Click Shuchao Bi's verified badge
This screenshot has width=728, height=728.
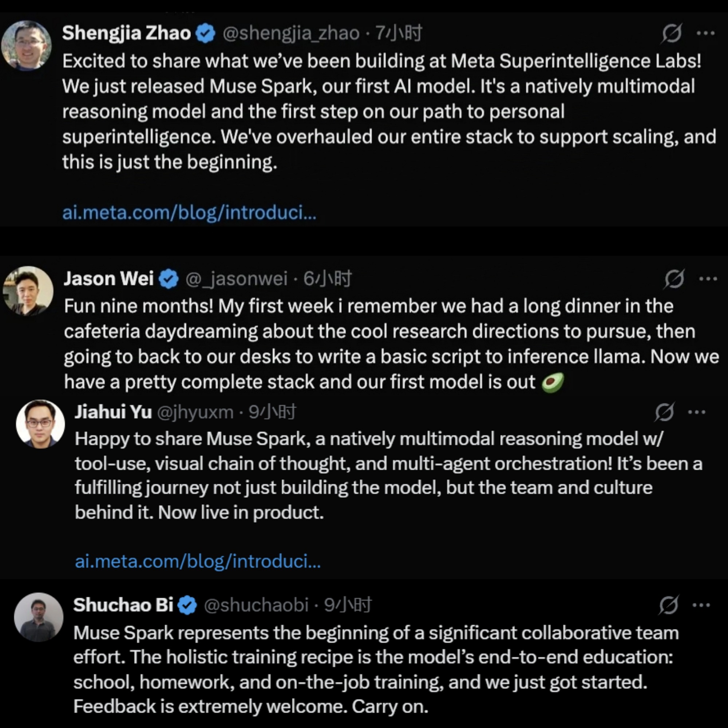pos(187,604)
